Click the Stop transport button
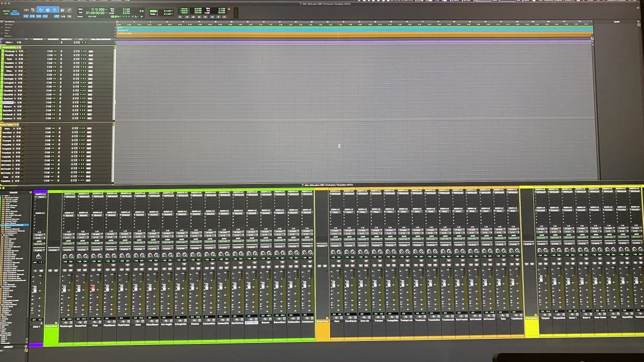Image resolution: width=644 pixels, height=362 pixels. pos(212,17)
